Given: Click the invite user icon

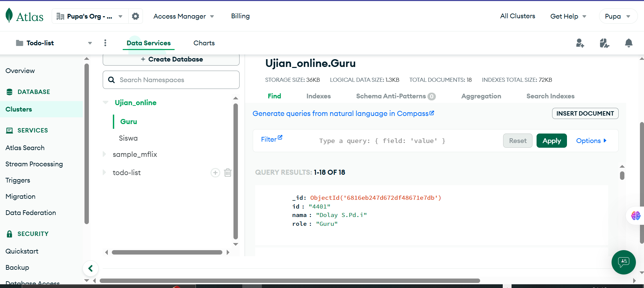Looking at the screenshot, I should click(580, 43).
